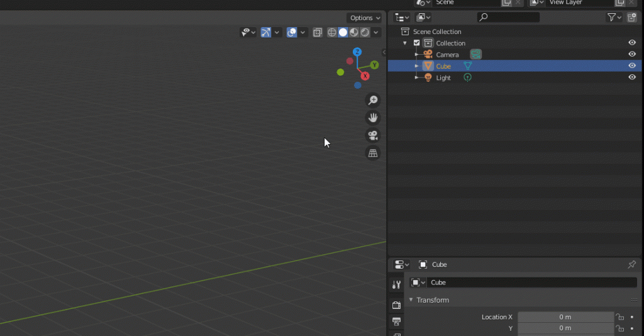Select the Light object in outliner
Viewport: 644px width, 336px height.
coord(443,77)
